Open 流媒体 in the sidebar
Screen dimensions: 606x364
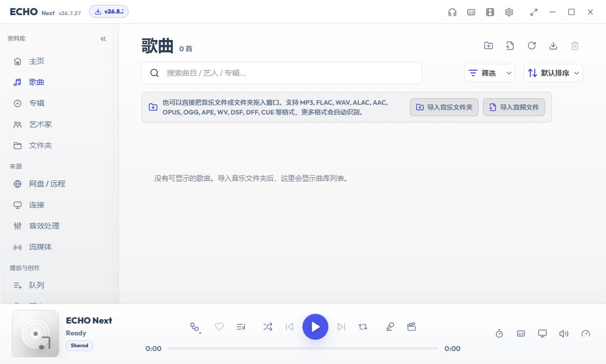coord(58,247)
